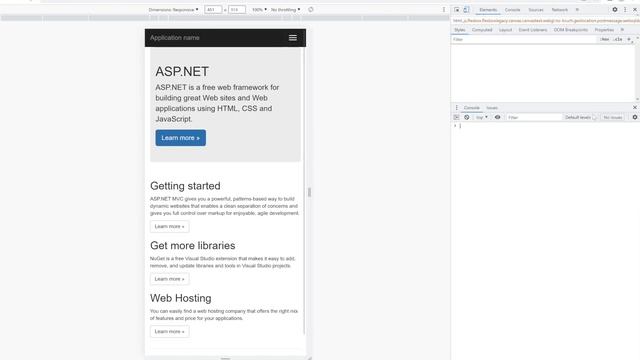
Task: Open the hamburger menu in the app navbar
Action: 293,38
